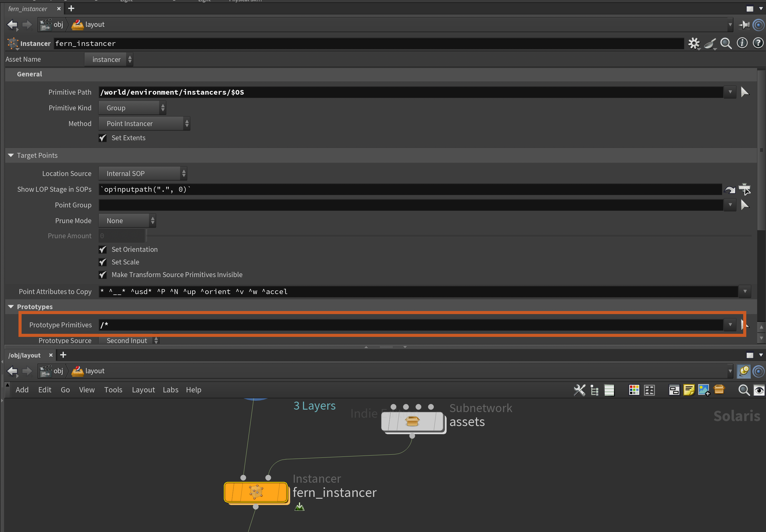Click the Prototype Primitives input field
Viewport: 766px width, 532px height.
[410, 325]
